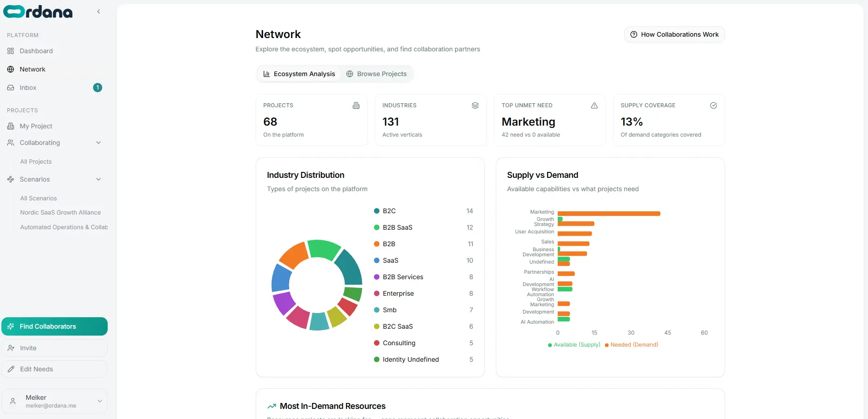Click the teal B2C legend dot

377,211
